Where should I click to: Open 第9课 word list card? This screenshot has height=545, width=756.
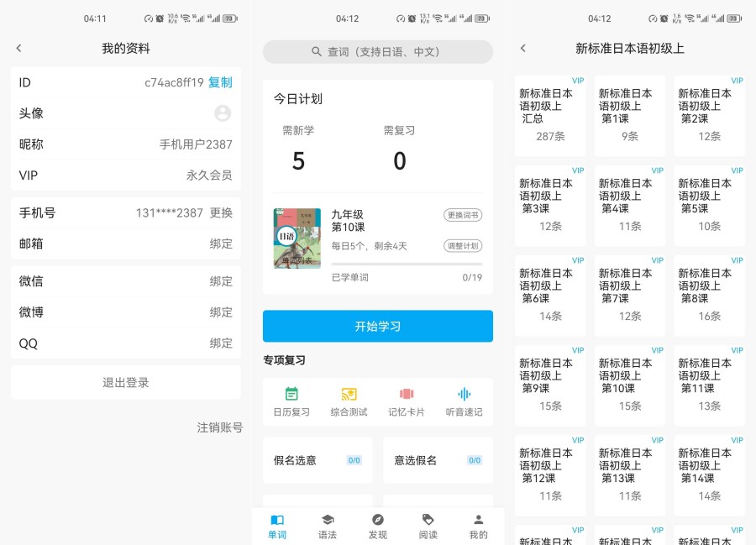(550, 385)
